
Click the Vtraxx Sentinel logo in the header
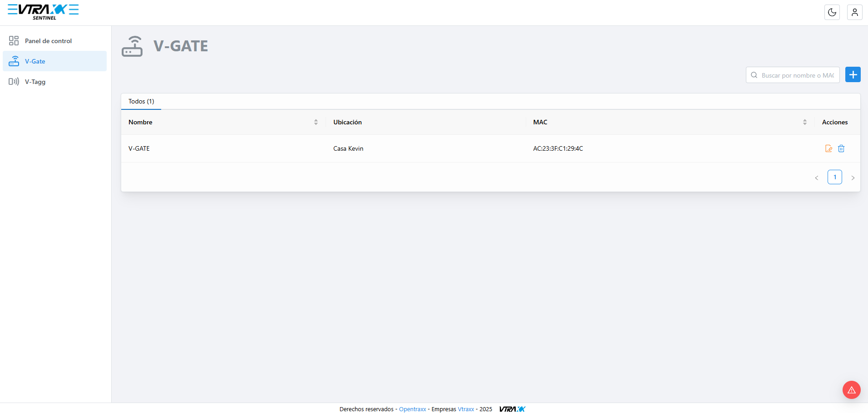pos(43,12)
